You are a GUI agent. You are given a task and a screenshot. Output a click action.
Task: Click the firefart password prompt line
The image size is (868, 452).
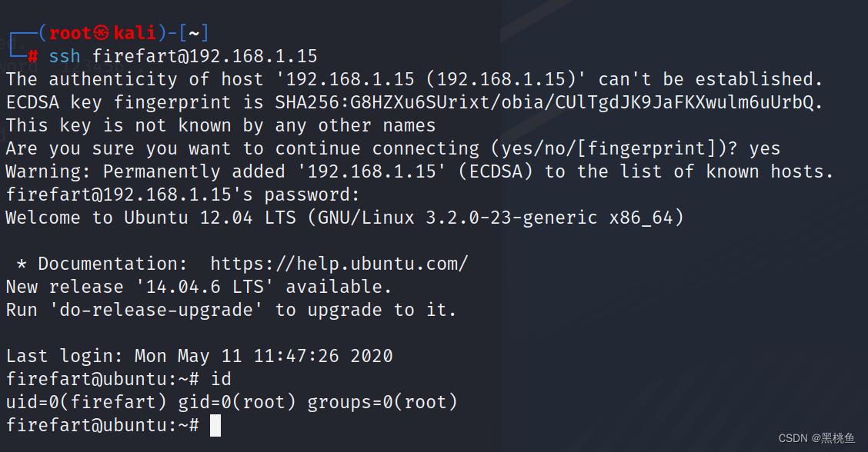[182, 194]
